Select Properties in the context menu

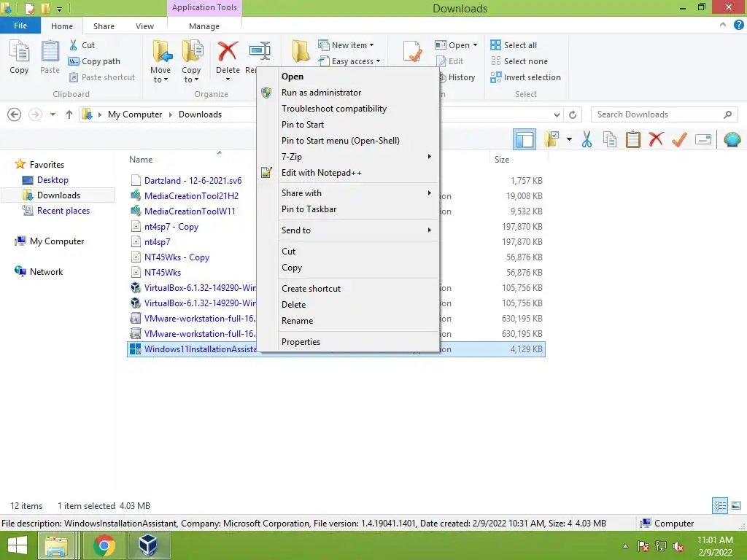348,342
